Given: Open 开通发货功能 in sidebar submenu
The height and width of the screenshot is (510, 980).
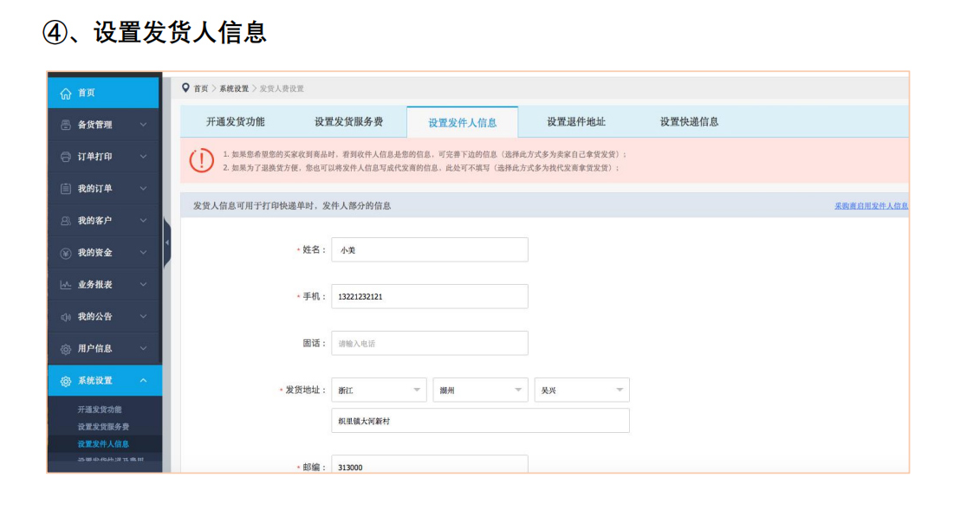Looking at the screenshot, I should [100, 410].
